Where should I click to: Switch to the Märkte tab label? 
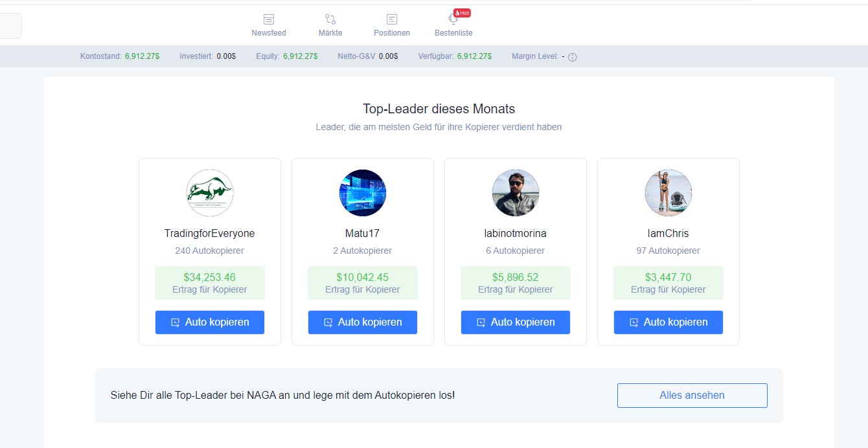coord(330,33)
